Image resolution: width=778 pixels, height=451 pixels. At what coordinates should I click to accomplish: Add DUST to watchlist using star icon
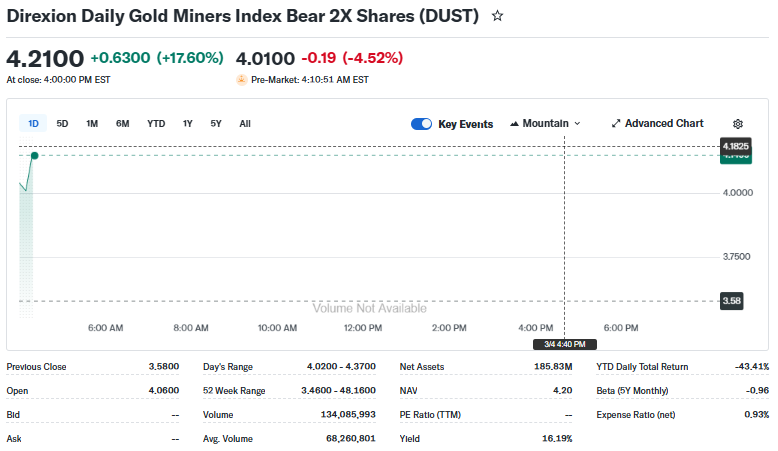(x=498, y=17)
